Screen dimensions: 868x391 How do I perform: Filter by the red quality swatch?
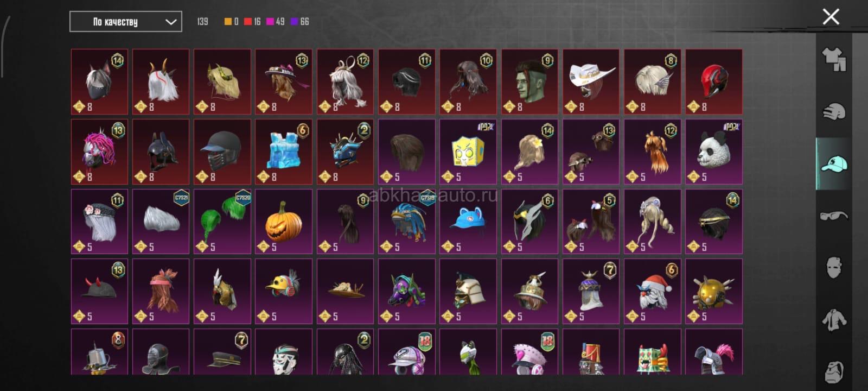248,22
